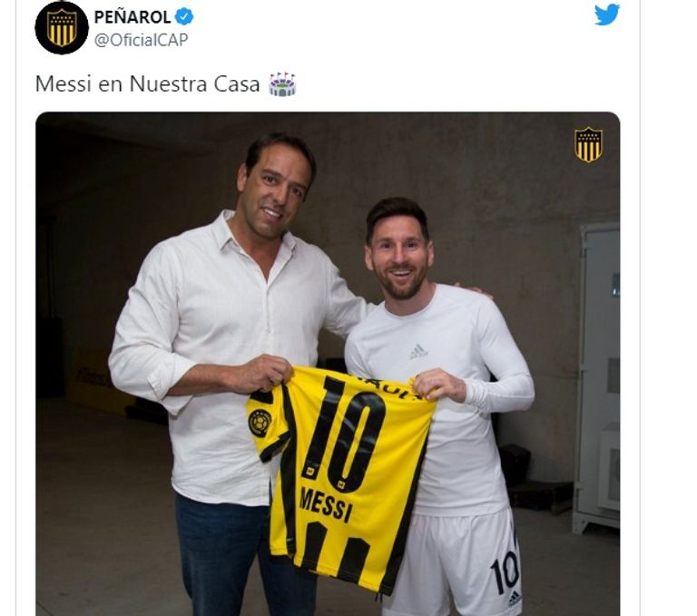Click the round badge on jersey sleeve
This screenshot has height=616, width=697.
pyautogui.click(x=260, y=423)
